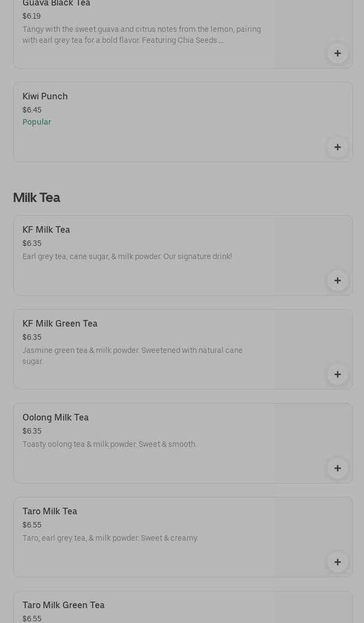Open the Oolong Milk Tea title
The width and height of the screenshot is (364, 623).
click(55, 418)
